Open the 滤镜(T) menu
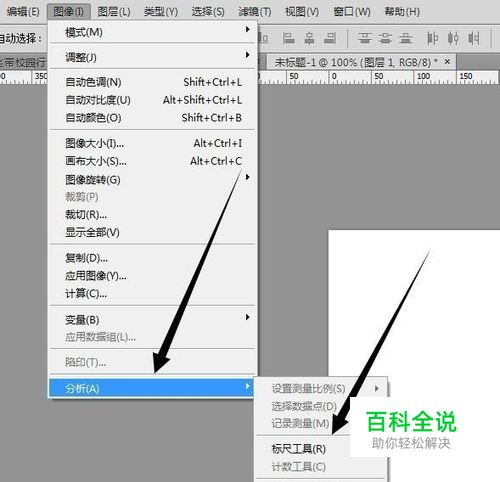 click(x=255, y=12)
